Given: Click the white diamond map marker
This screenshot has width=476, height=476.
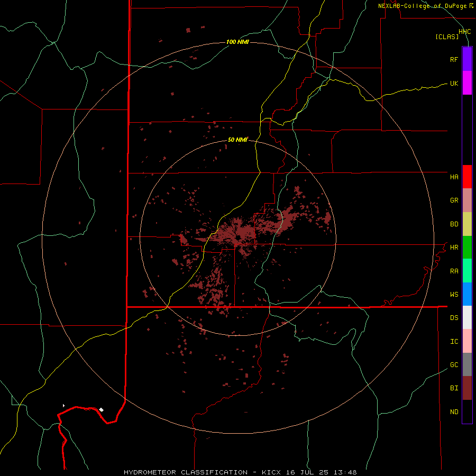Looking at the screenshot, I should pyautogui.click(x=101, y=410).
